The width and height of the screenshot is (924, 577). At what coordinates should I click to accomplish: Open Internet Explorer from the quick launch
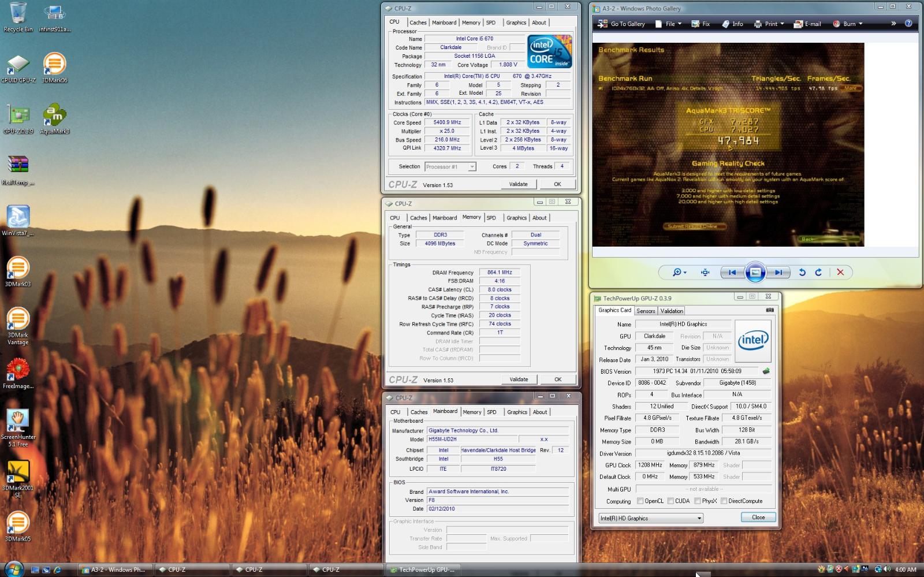point(57,569)
